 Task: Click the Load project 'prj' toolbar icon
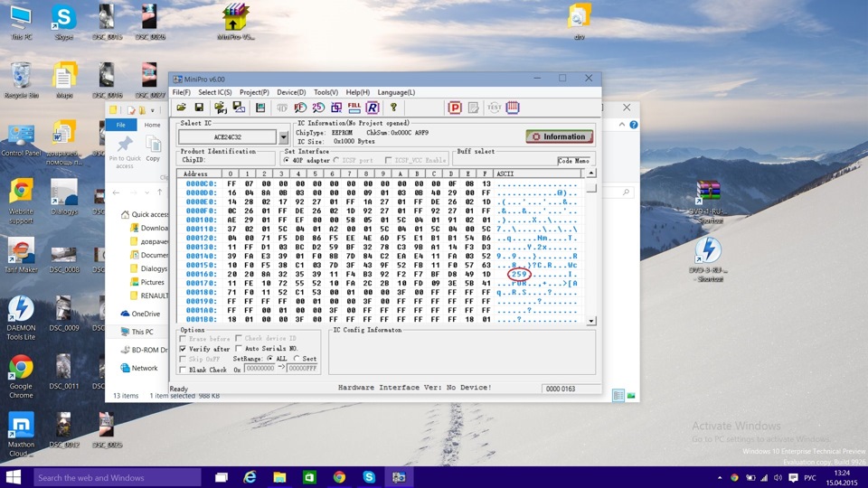tap(221, 108)
